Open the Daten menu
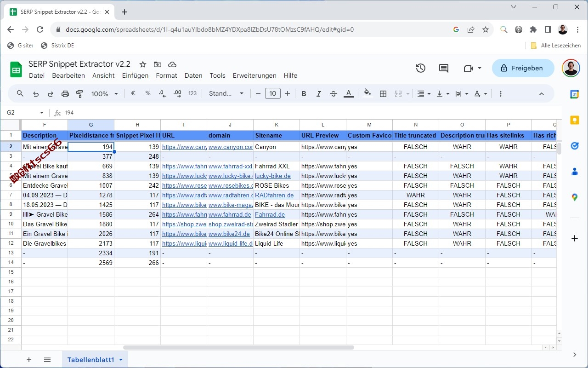 193,75
